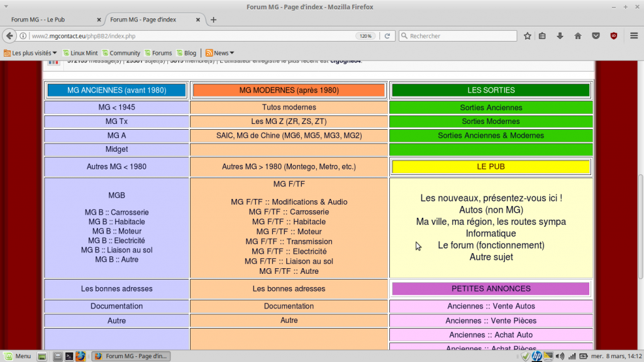Bookmark this page with the star icon
The width and height of the screenshot is (644, 362).
click(x=528, y=36)
